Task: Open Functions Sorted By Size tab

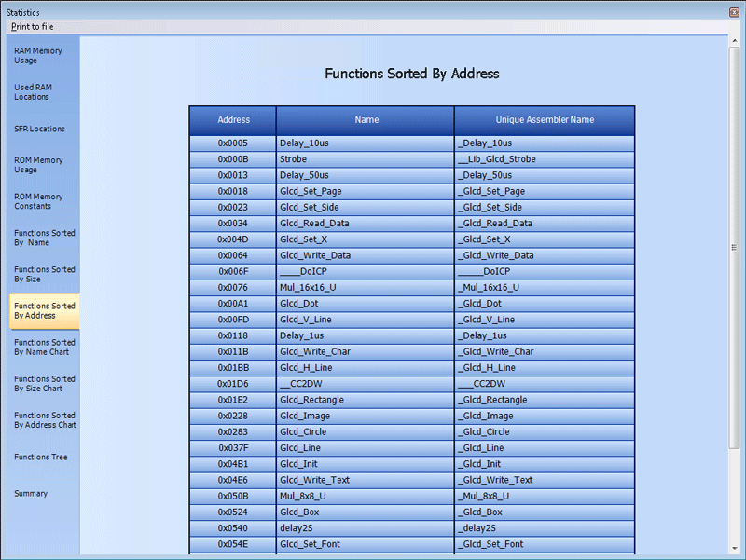Action: 44,274
